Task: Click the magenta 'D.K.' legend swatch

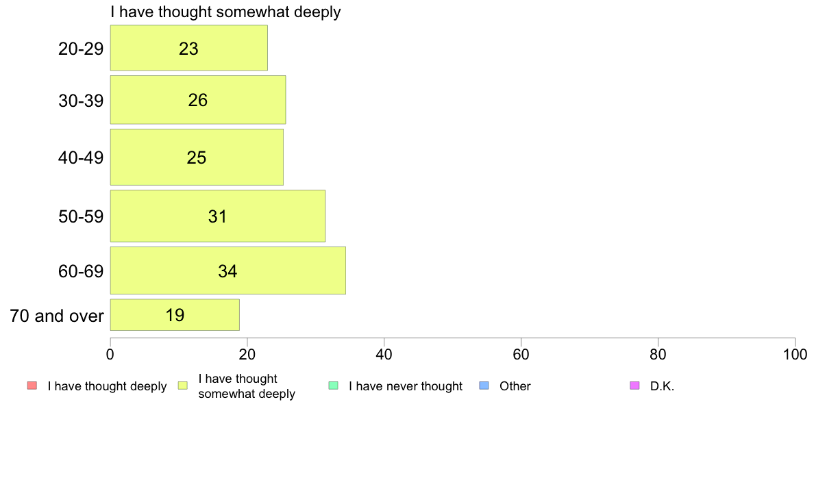Action: pyautogui.click(x=634, y=386)
